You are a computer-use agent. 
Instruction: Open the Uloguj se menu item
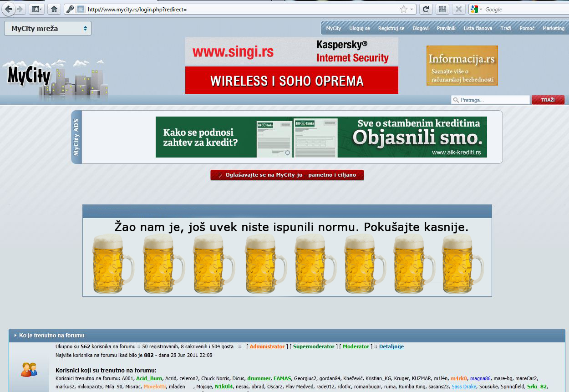[x=360, y=28]
